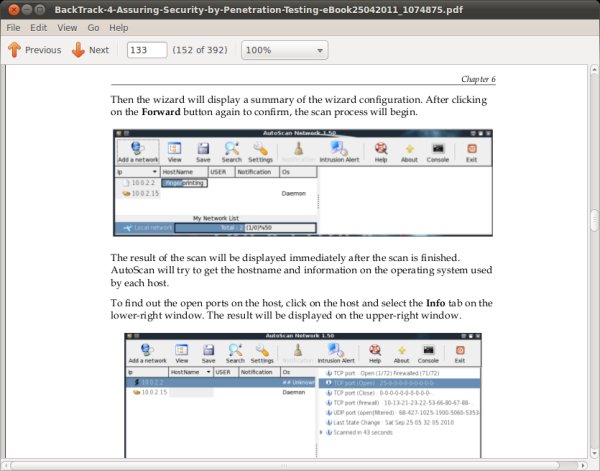Click the HostName column dropdown in lower screenshot
This screenshot has width=600, height=471.
(209, 372)
